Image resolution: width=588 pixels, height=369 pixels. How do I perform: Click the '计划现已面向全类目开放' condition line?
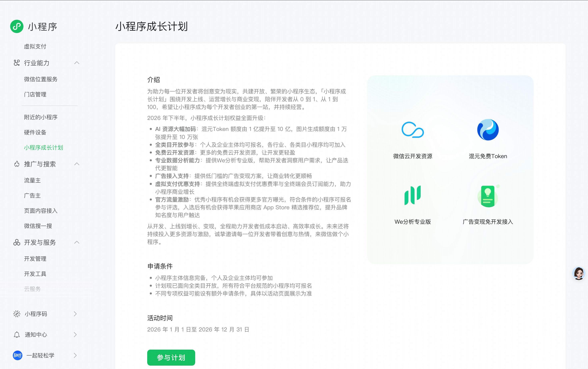pos(233,285)
